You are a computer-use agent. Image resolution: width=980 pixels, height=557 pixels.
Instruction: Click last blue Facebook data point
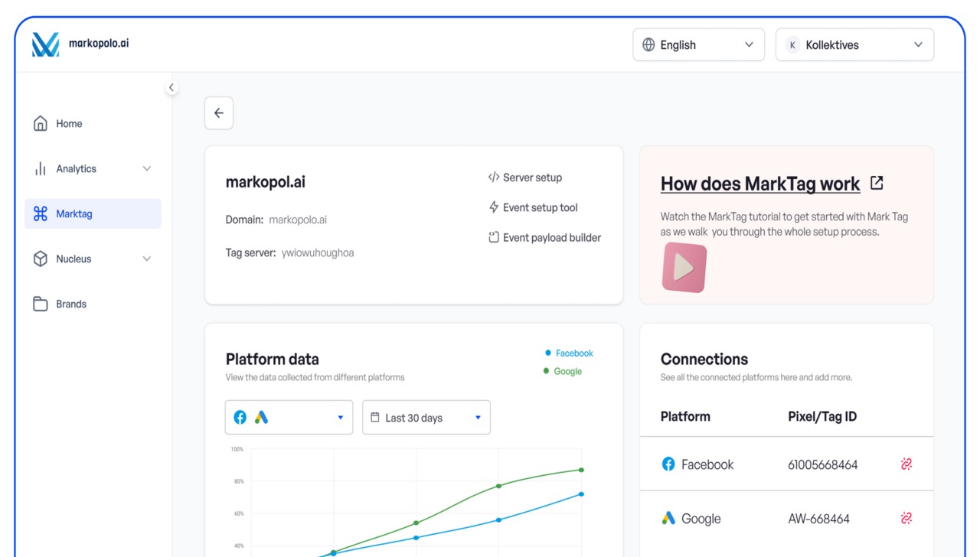(581, 494)
